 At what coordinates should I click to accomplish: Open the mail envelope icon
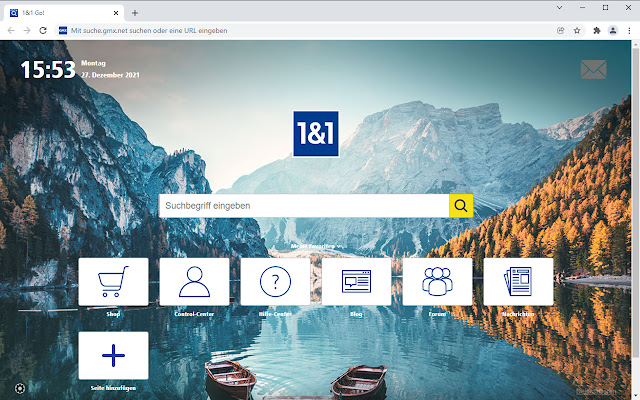coord(593,69)
